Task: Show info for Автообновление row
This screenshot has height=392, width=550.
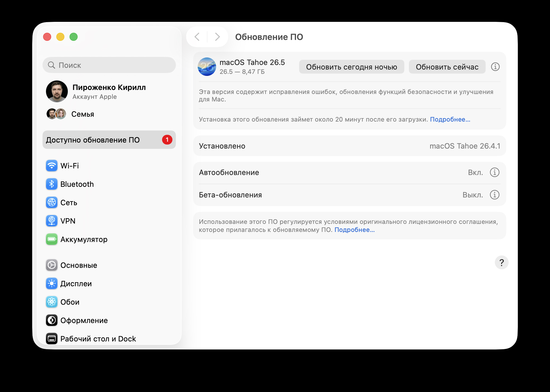Action: (x=495, y=172)
